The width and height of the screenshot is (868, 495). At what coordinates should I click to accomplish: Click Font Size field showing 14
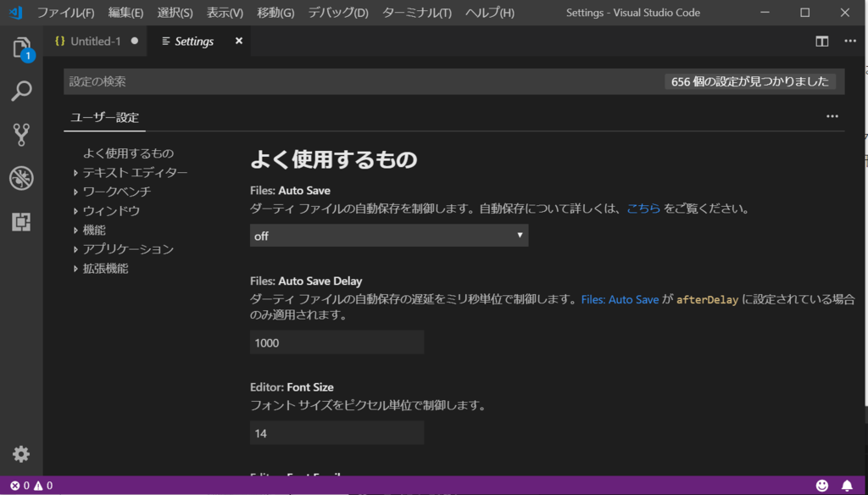337,432
